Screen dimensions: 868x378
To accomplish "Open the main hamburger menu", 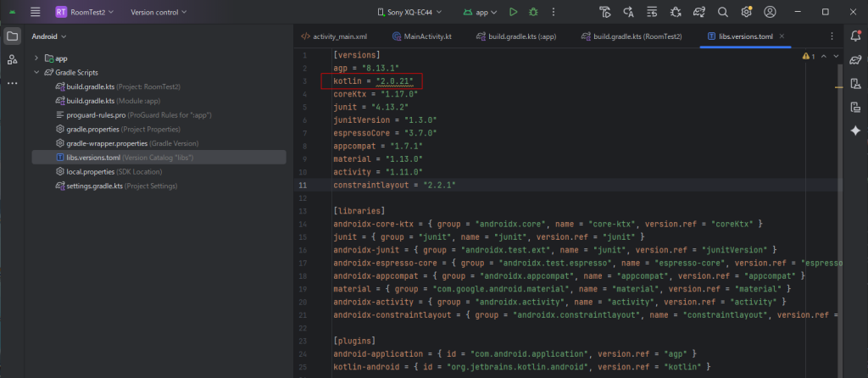I will tap(35, 13).
